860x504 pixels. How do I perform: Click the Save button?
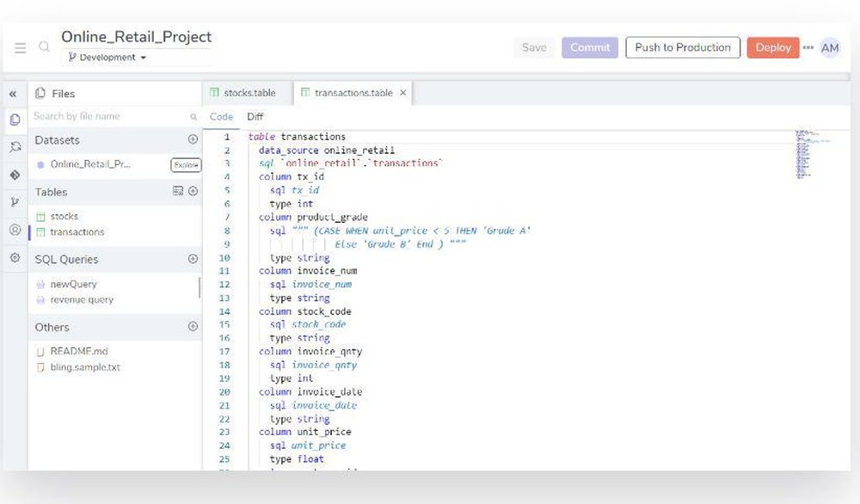coord(534,47)
